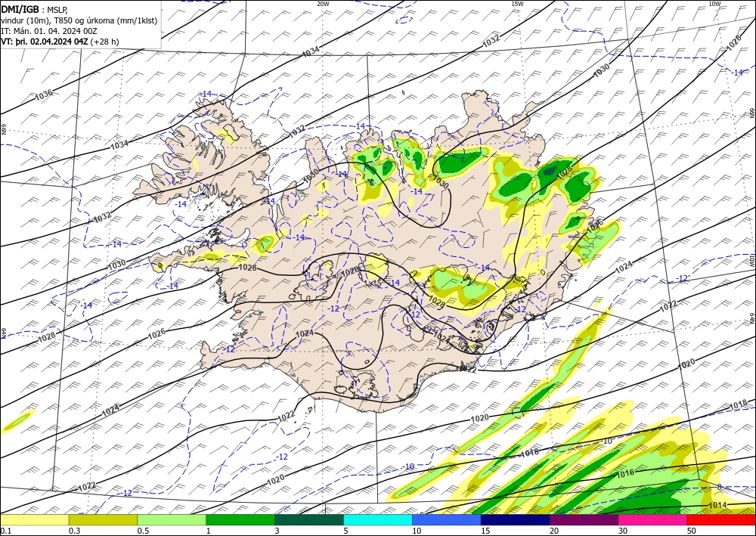This screenshot has height=536, width=756.
Task: Click the '1016' isobar label
Action: 625,473
